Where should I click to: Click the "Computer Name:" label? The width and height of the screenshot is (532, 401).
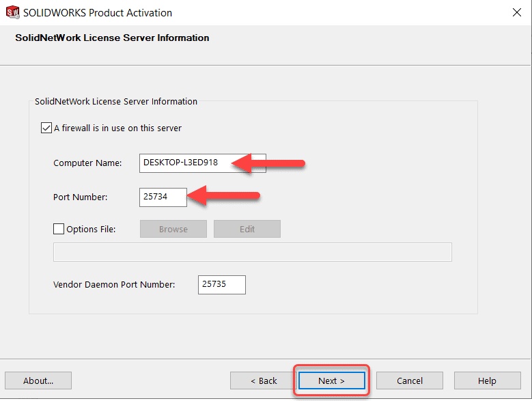tap(87, 163)
